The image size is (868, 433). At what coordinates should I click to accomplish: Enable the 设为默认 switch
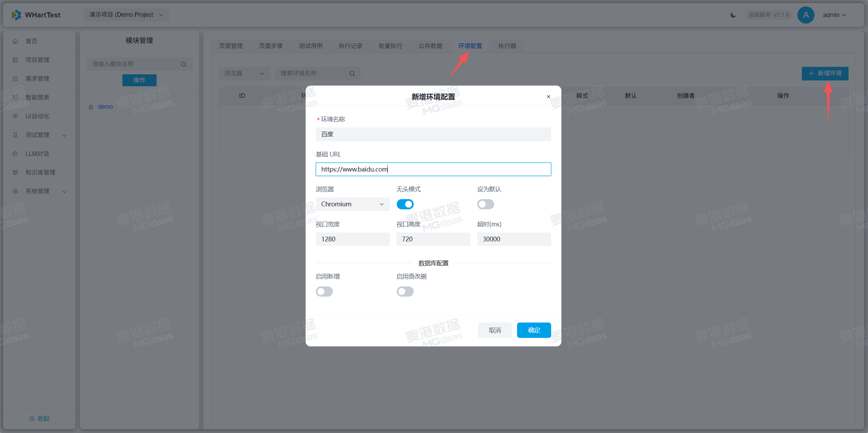[x=485, y=204]
